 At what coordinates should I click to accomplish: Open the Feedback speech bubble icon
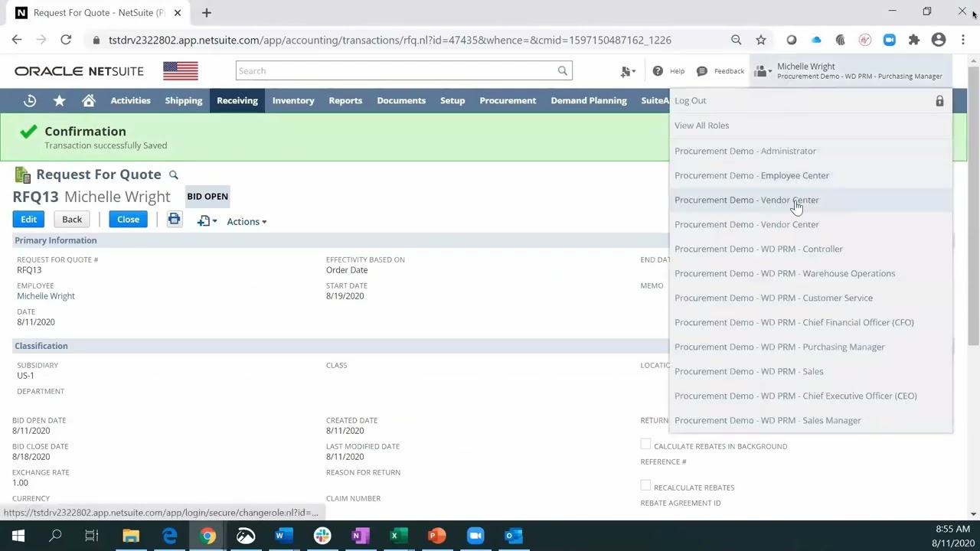tap(702, 71)
